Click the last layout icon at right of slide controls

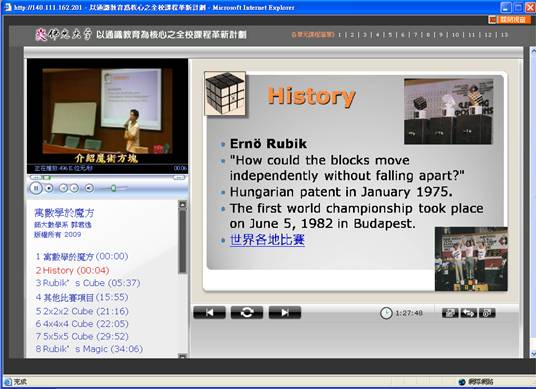(487, 313)
